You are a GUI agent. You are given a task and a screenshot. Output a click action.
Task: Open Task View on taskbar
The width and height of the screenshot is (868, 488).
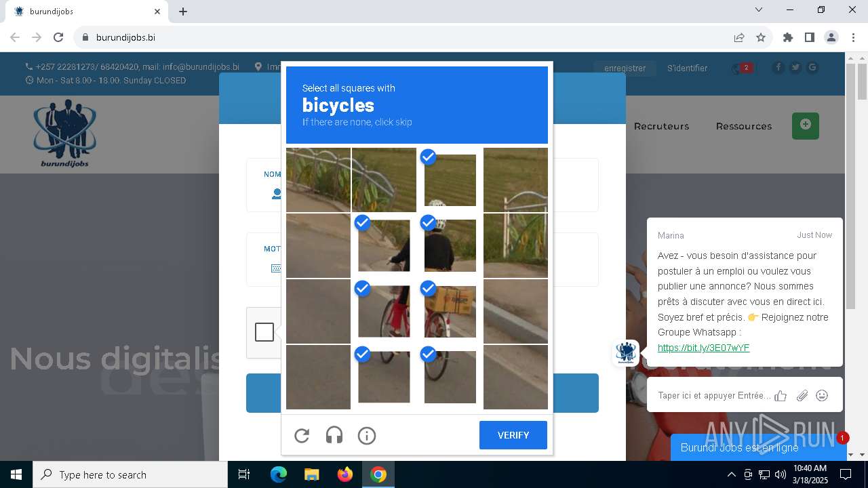pos(244,474)
